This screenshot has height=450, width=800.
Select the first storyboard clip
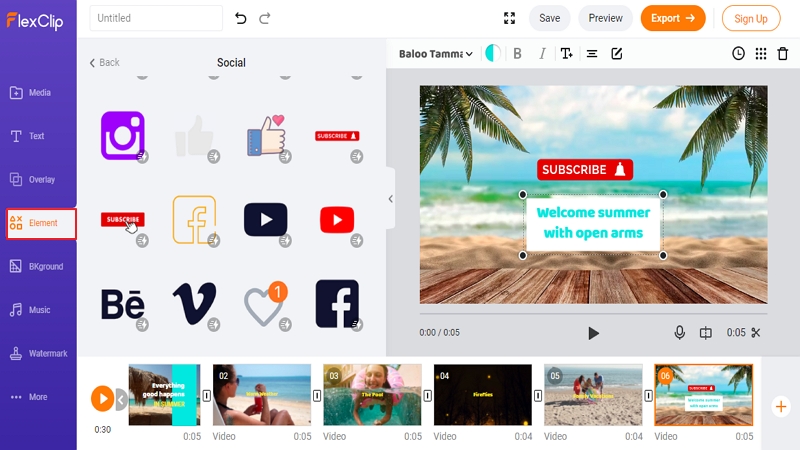point(164,395)
